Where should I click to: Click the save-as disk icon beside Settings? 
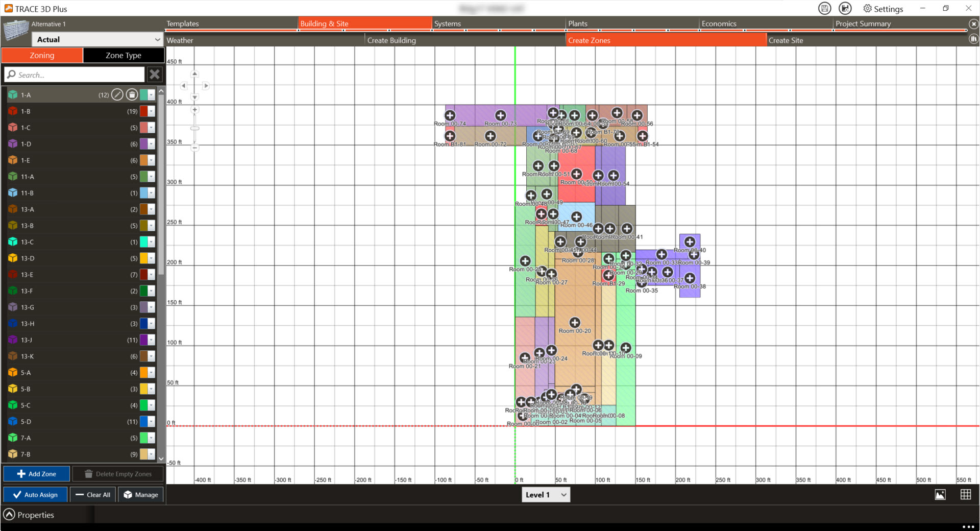click(845, 8)
